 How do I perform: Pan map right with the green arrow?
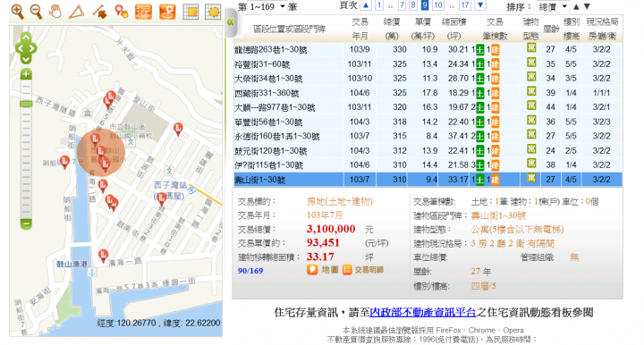click(x=33, y=48)
